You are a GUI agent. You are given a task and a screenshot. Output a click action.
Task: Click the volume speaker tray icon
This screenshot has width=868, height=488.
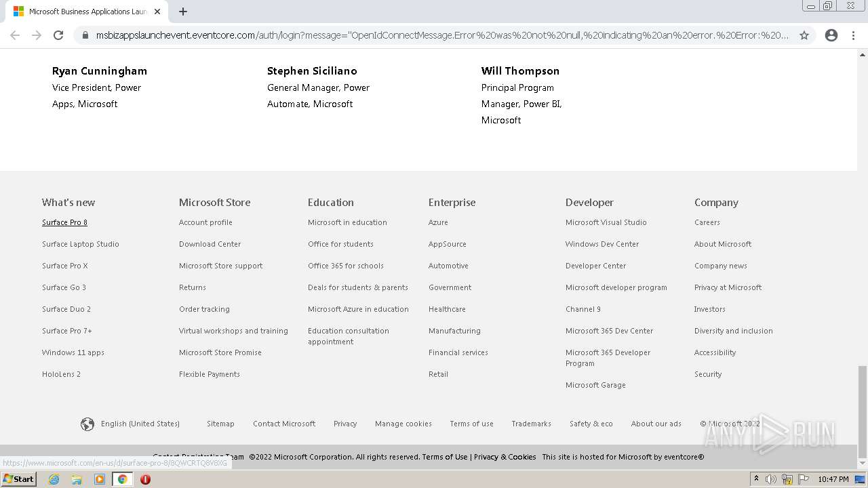click(771, 479)
